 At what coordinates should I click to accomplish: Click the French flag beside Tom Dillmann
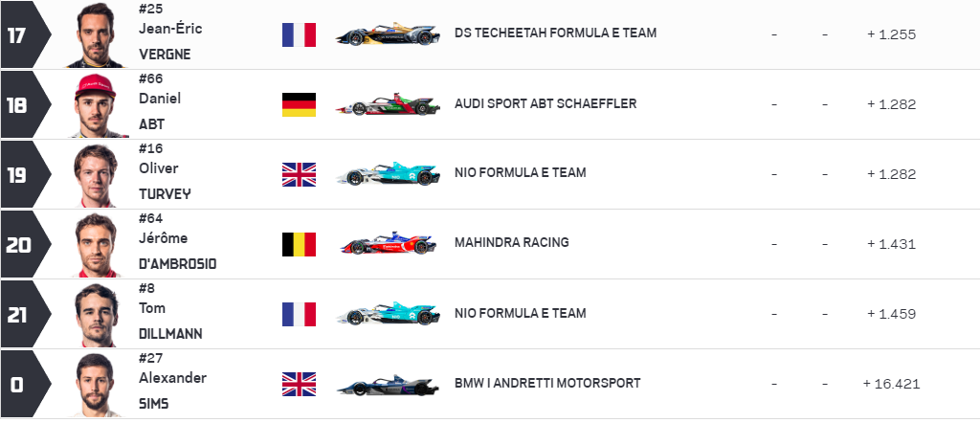299,314
